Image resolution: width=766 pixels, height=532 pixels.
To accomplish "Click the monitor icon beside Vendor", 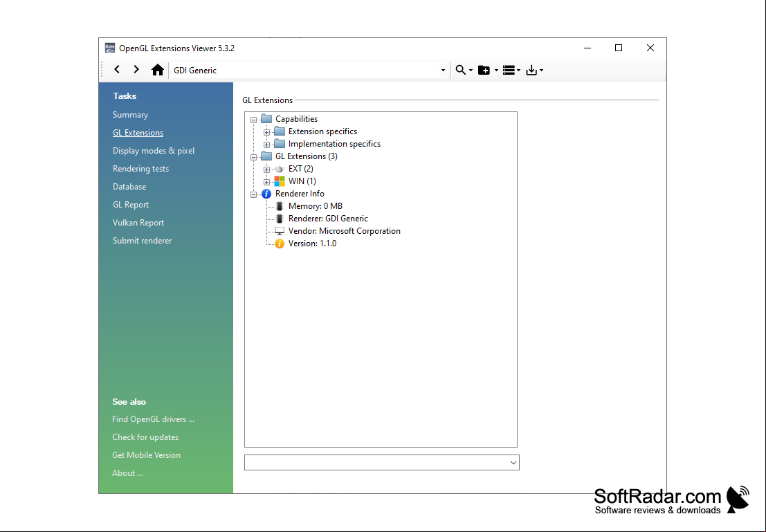I will point(280,230).
